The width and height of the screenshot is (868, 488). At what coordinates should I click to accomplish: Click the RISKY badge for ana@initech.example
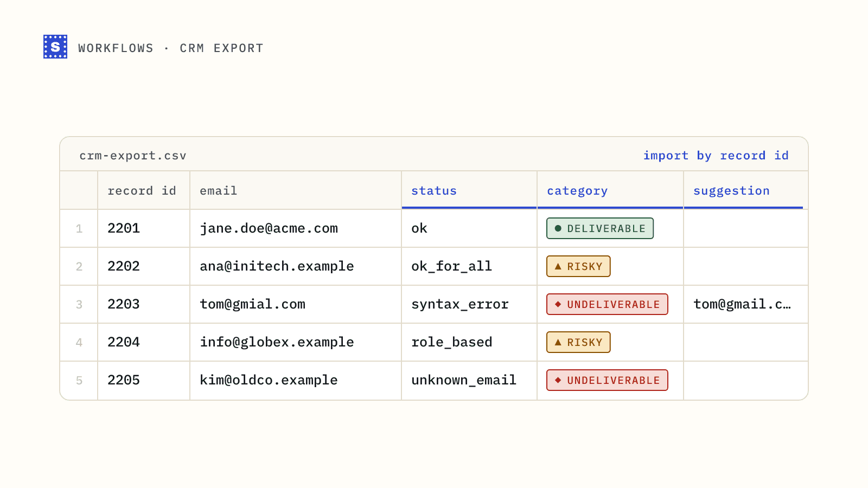(578, 266)
